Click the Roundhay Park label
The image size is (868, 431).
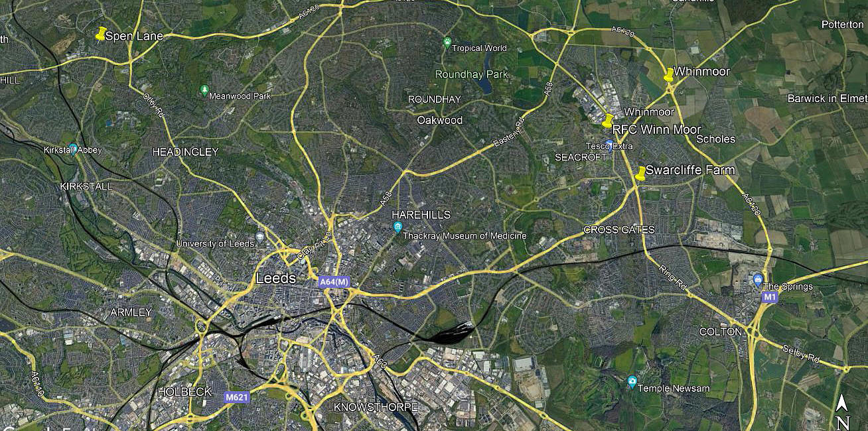tap(472, 74)
